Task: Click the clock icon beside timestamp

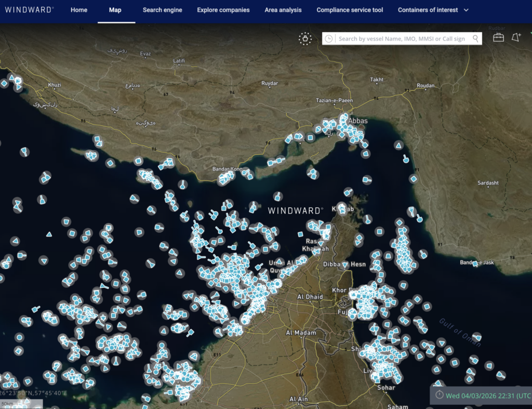Action: click(440, 395)
